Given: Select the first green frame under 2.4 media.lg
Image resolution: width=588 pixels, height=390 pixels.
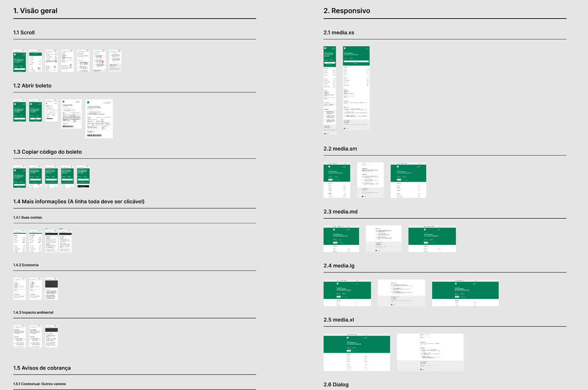Looking at the screenshot, I should 347,293.
